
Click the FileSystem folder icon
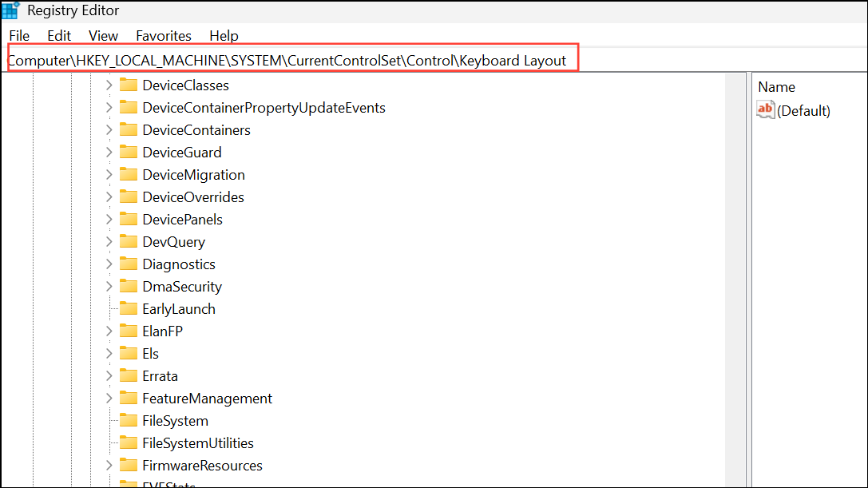pos(129,420)
